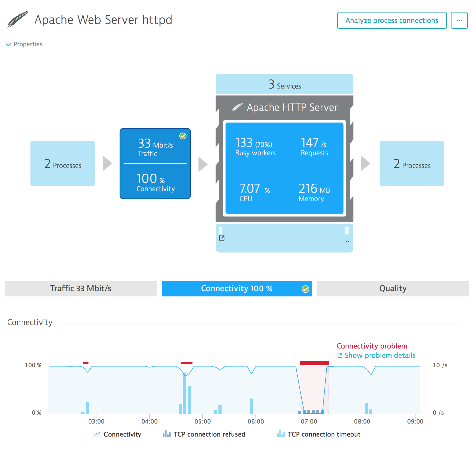Select the 7.07 % CPU metric

254,192
